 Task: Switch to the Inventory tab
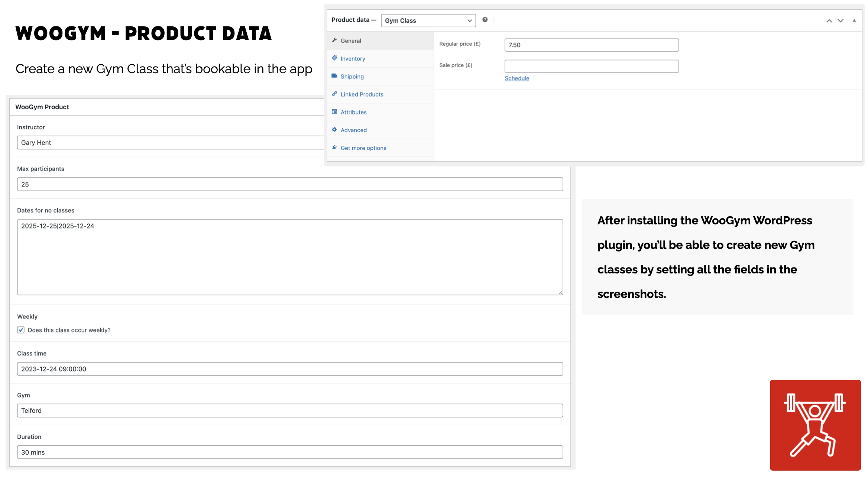tap(353, 59)
